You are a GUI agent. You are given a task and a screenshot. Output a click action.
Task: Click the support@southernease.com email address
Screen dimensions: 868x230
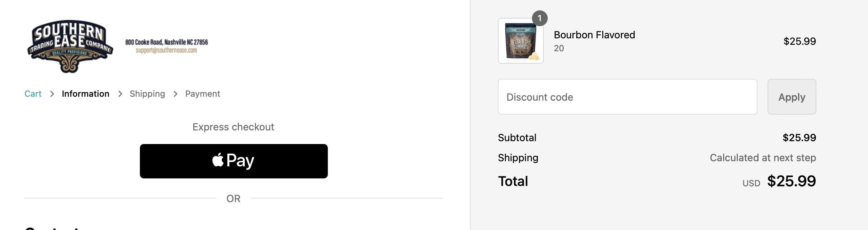166,51
